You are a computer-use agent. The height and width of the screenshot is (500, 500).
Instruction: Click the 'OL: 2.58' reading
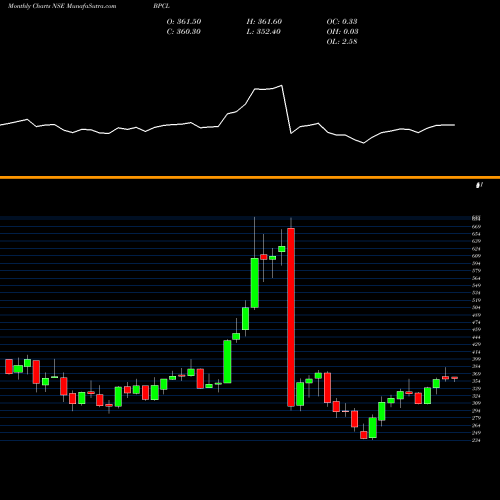[342, 41]
